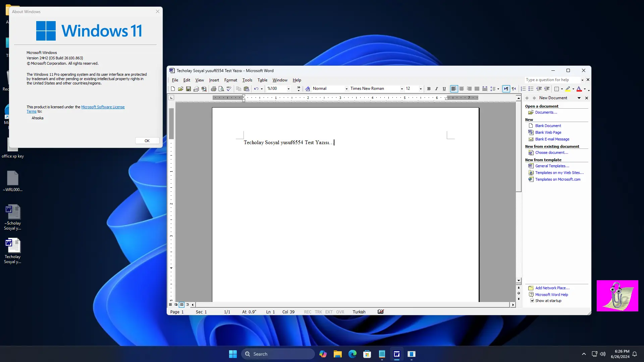The width and height of the screenshot is (644, 362).
Task: Click the Clippy Office Assistant
Action: (617, 296)
